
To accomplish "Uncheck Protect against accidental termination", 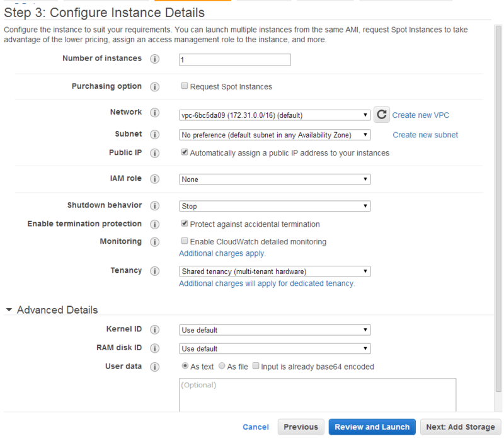I will tap(185, 224).
